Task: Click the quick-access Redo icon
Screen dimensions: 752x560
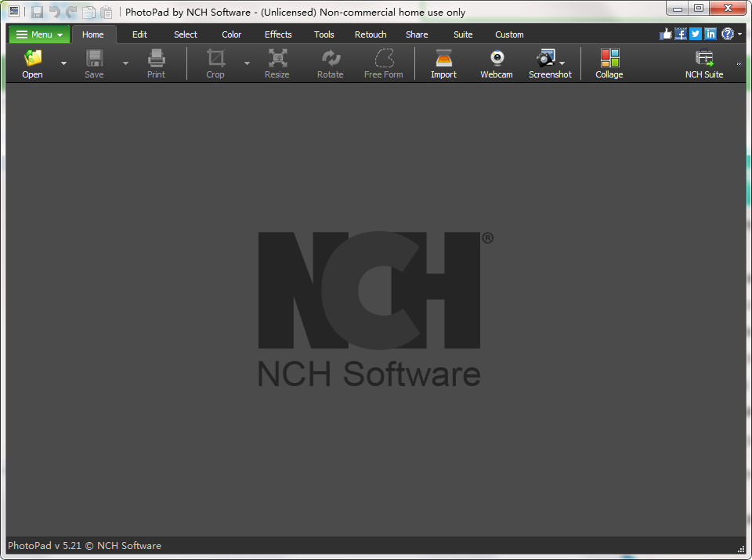Action: click(x=71, y=12)
